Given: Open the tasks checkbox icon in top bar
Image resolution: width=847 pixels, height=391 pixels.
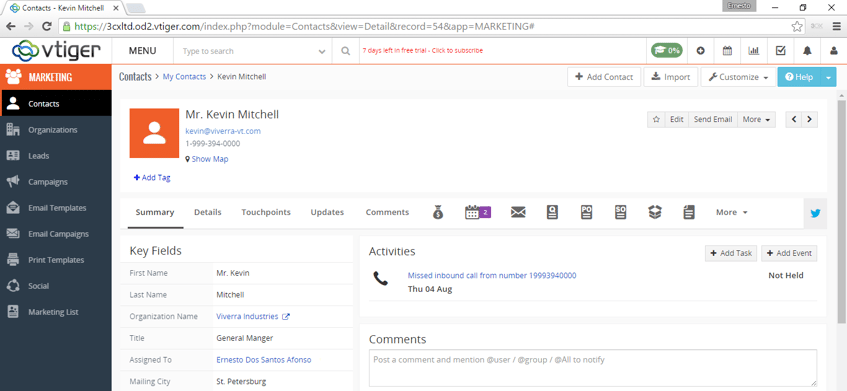Looking at the screenshot, I should 781,51.
